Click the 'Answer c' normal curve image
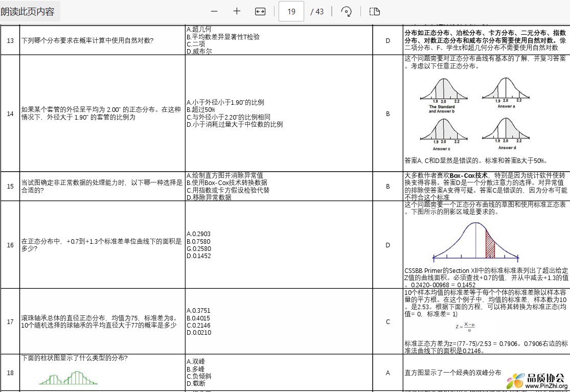Image resolution: width=570 pixels, height=392 pixels. (x=443, y=134)
